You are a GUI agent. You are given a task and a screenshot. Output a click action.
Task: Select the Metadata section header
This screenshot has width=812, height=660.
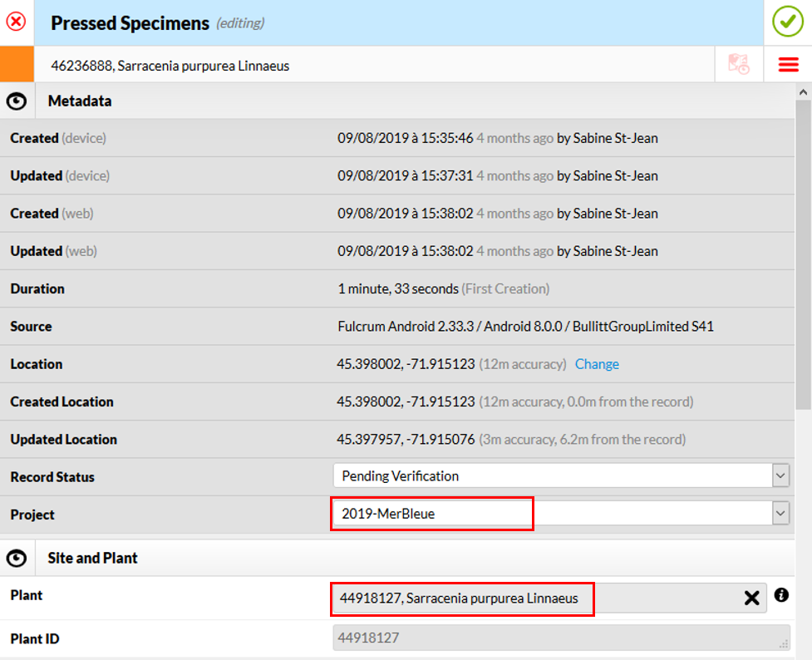pos(80,101)
